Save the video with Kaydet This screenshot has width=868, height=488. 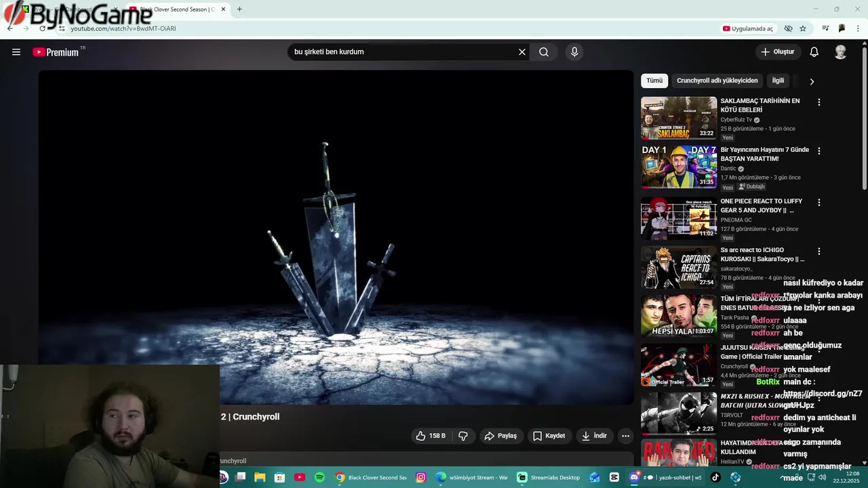[x=549, y=436]
